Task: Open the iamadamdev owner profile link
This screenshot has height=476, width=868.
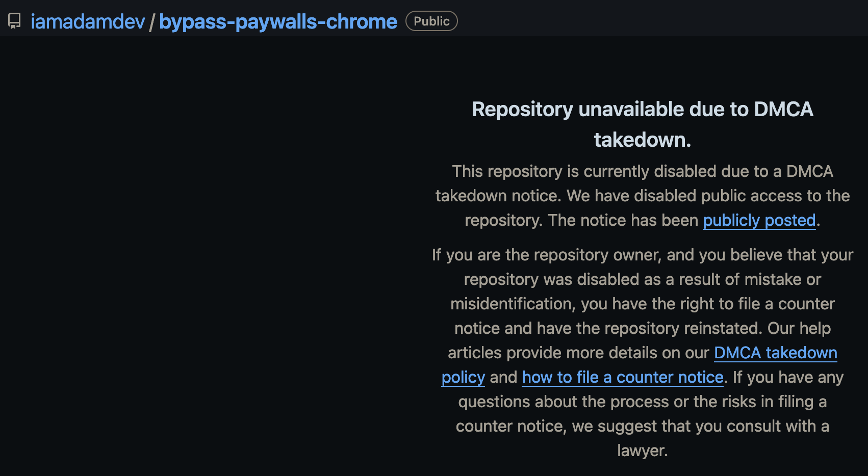Action: click(88, 21)
